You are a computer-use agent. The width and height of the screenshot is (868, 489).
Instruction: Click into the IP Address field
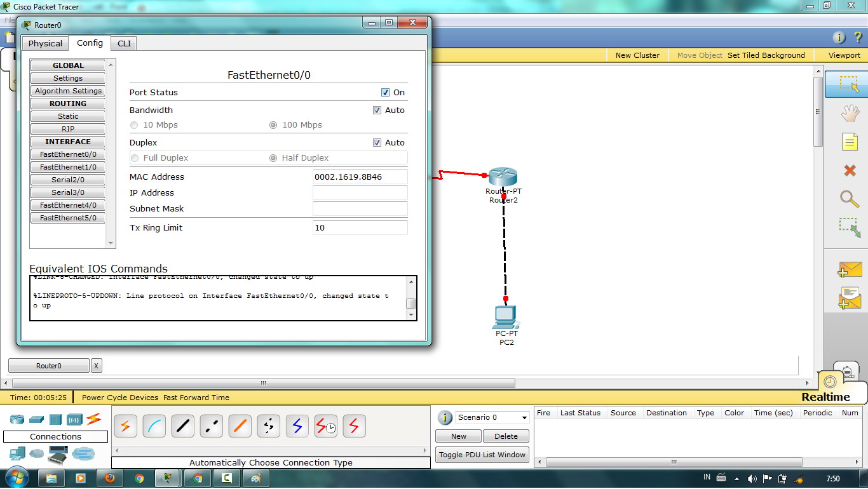tap(360, 193)
